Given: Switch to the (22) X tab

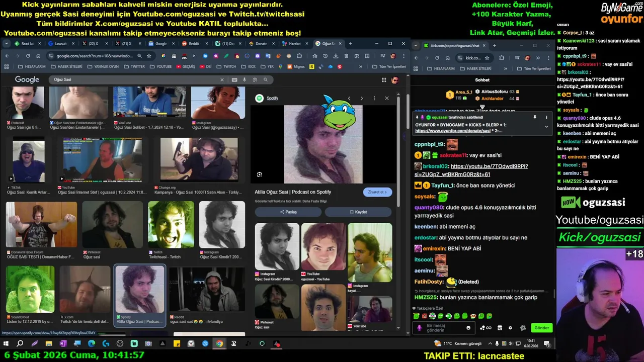Looking at the screenshot, I should click(94, 44).
